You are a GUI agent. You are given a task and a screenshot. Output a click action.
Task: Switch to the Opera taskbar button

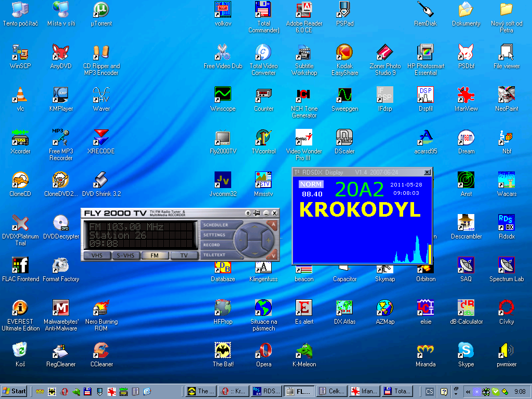[234, 391]
